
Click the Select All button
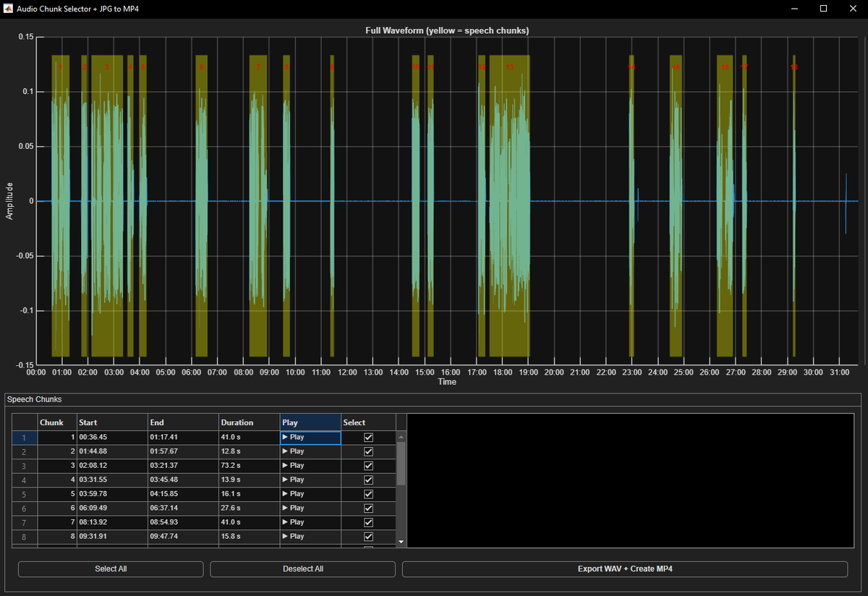point(111,569)
